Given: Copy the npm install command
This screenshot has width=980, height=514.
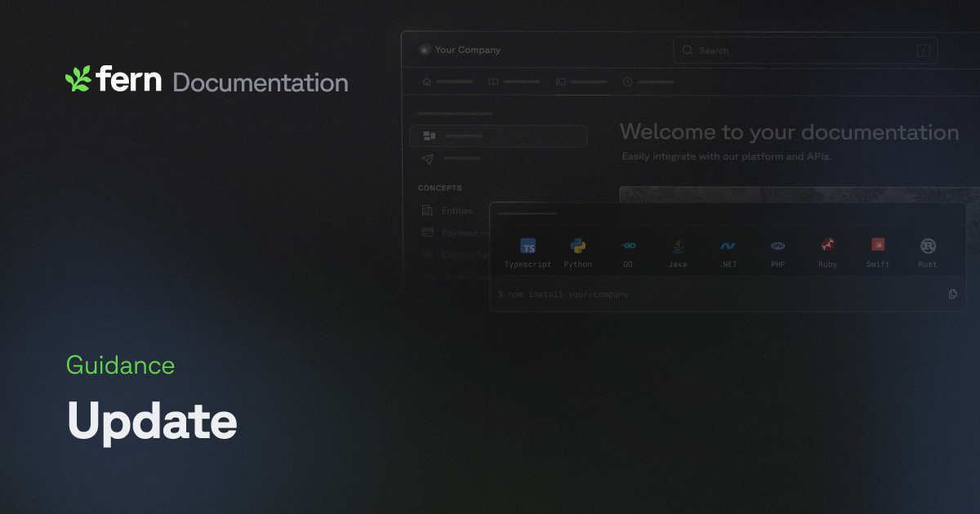Looking at the screenshot, I should 952,294.
